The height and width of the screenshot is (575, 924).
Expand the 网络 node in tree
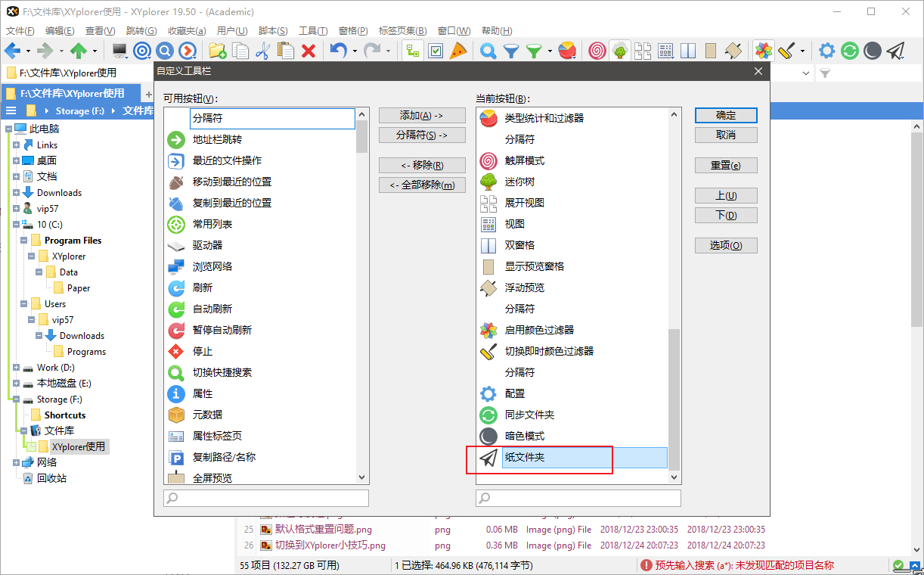point(16,462)
